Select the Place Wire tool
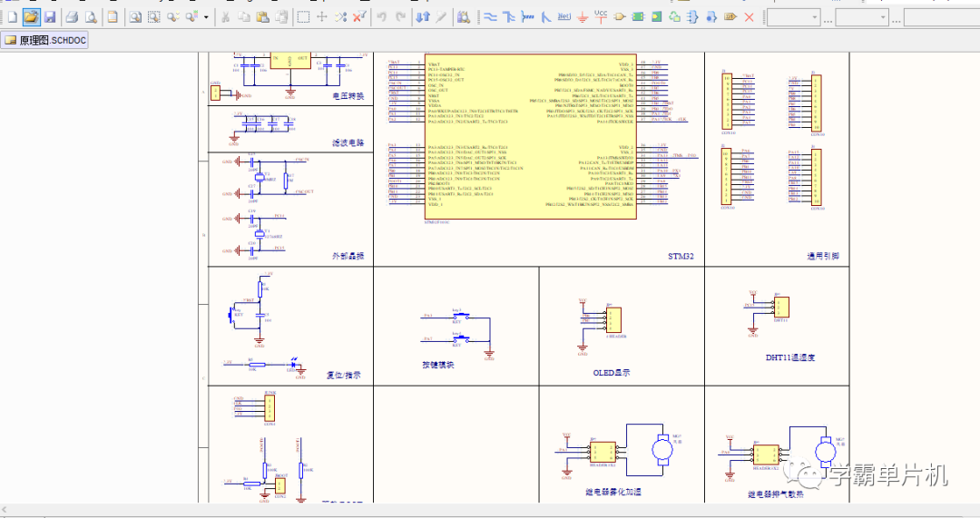This screenshot has width=980, height=518. 491,17
